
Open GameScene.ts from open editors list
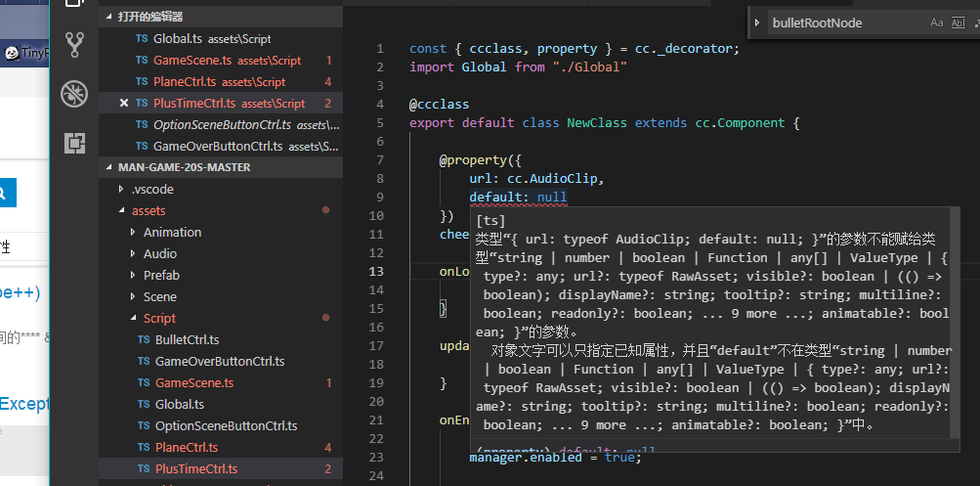click(192, 60)
